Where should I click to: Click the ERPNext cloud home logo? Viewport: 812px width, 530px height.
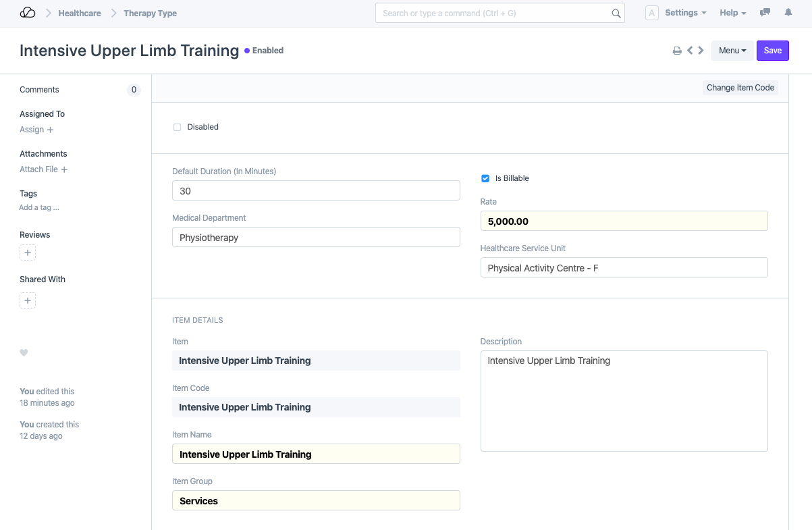click(28, 13)
